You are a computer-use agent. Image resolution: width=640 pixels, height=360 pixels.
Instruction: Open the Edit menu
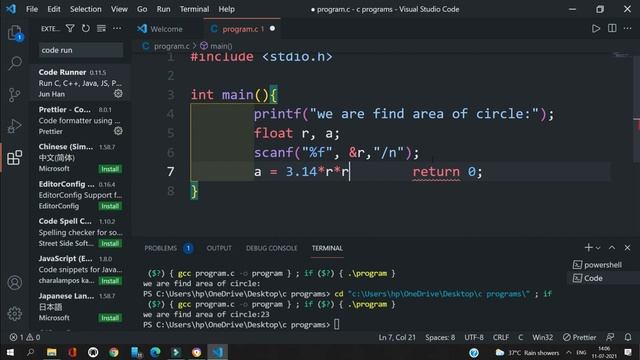click(x=53, y=9)
